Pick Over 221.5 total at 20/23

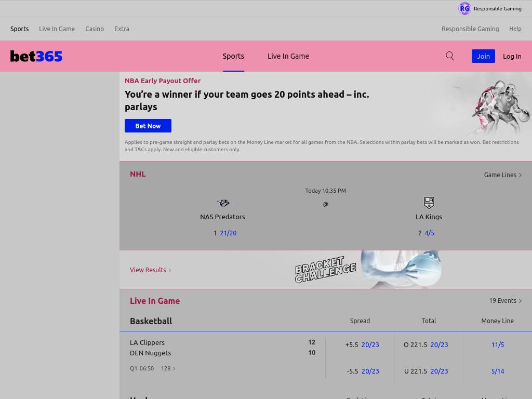point(426,345)
